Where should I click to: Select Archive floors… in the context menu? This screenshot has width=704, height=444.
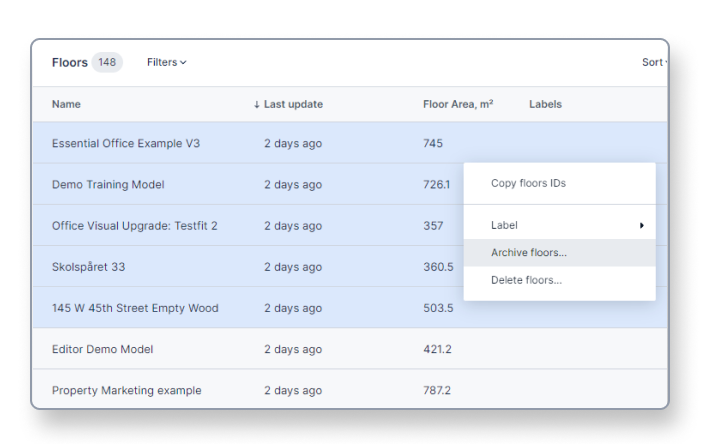tap(528, 253)
